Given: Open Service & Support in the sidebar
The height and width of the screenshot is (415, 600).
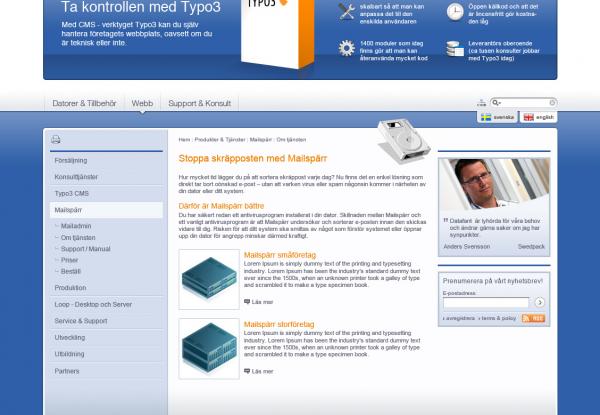Looking at the screenshot, I should click(81, 321).
